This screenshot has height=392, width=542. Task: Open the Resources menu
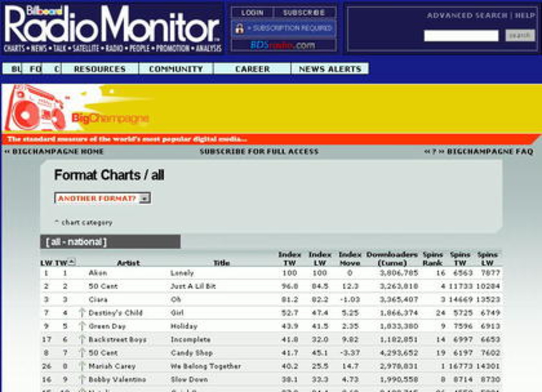pyautogui.click(x=100, y=69)
